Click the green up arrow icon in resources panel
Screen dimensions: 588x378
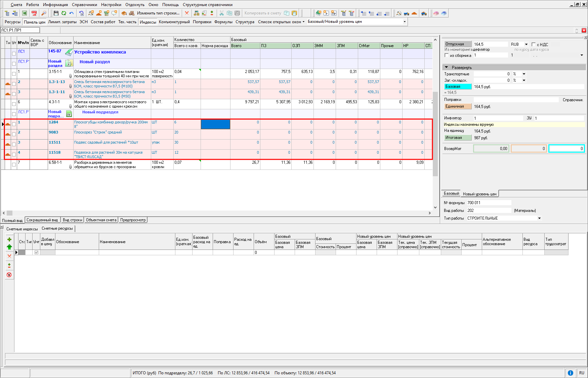tap(9, 247)
